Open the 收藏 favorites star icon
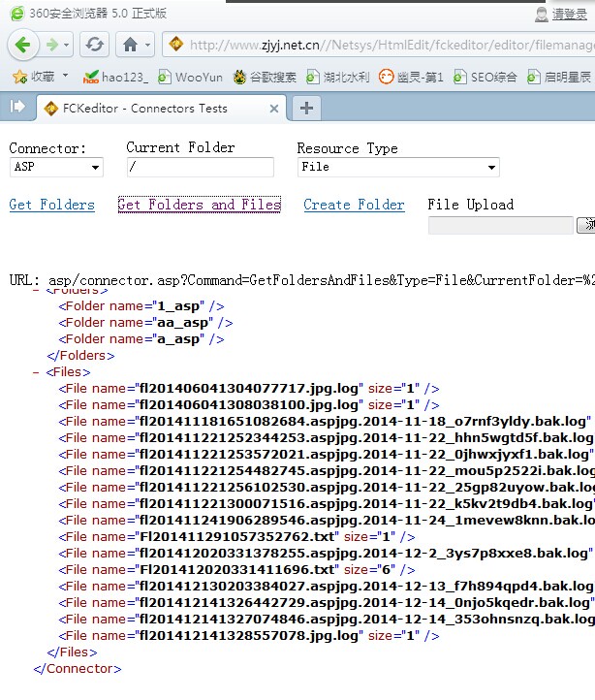 pos(19,77)
